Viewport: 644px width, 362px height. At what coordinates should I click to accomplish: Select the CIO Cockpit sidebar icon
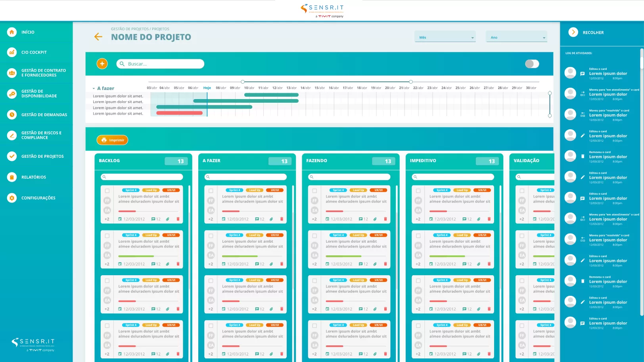click(11, 52)
